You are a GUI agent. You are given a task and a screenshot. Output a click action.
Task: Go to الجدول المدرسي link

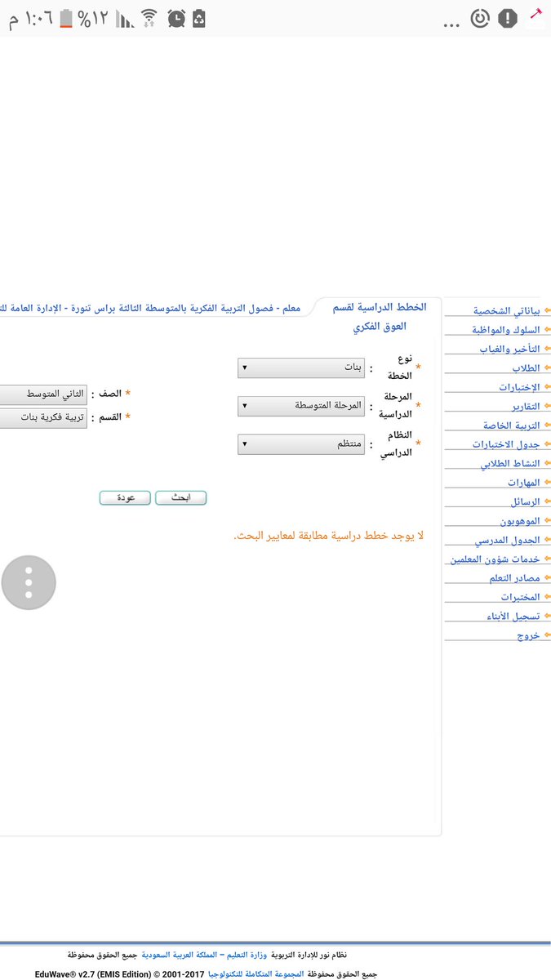pos(509,540)
